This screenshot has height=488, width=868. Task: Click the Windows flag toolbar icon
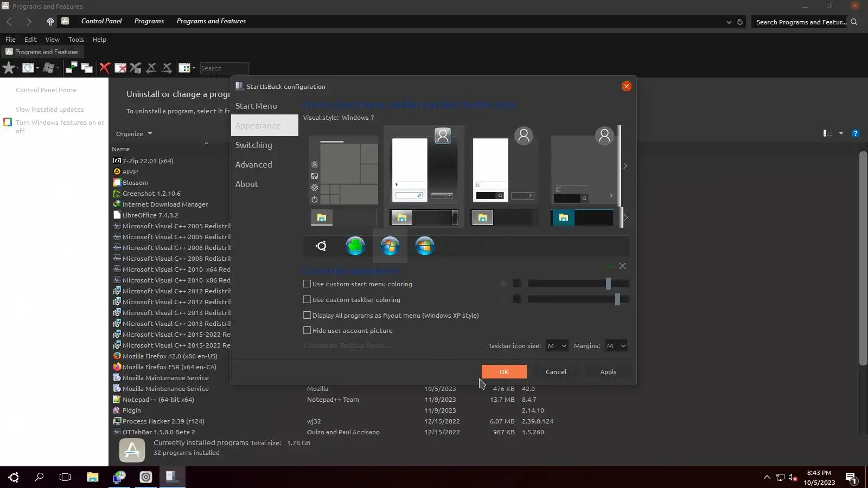48,68
